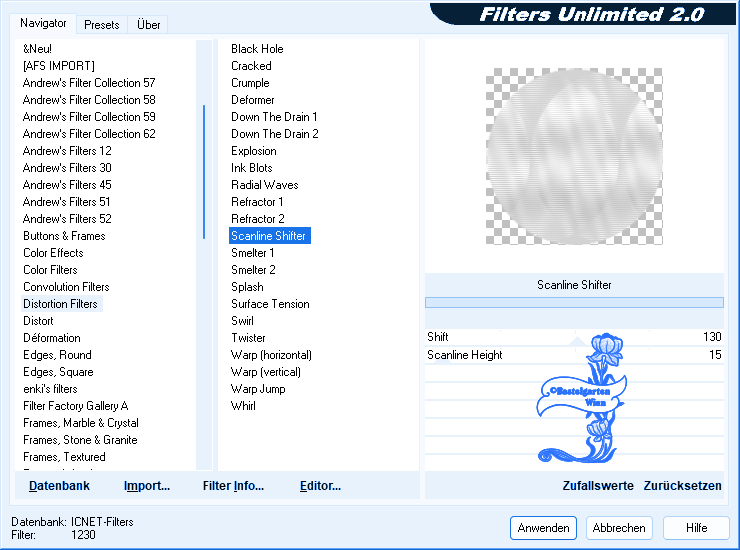Select Convolution Filters category
The width and height of the screenshot is (740, 550).
[x=66, y=287]
